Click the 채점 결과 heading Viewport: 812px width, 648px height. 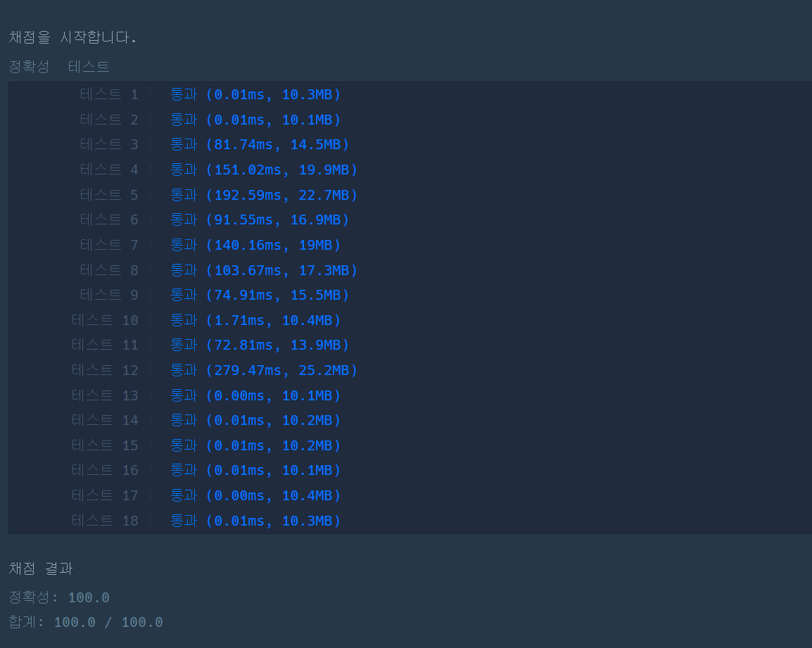click(x=39, y=568)
